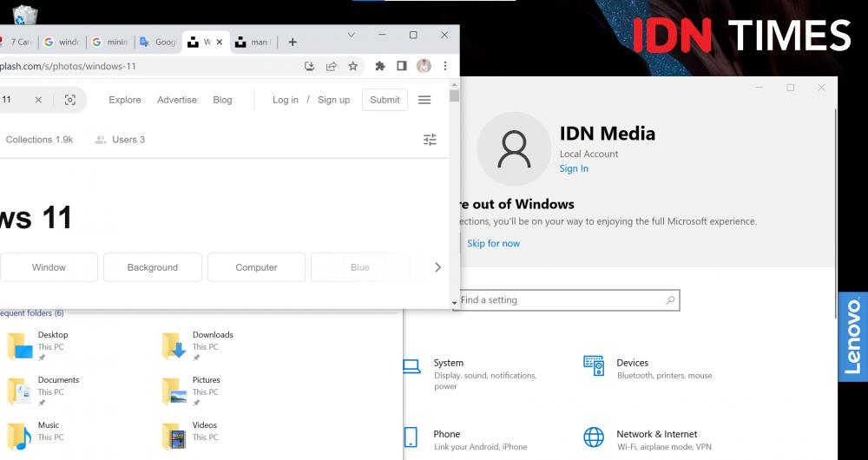The width and height of the screenshot is (868, 460).
Task: Close the active Unsplash tab
Action: 220,42
